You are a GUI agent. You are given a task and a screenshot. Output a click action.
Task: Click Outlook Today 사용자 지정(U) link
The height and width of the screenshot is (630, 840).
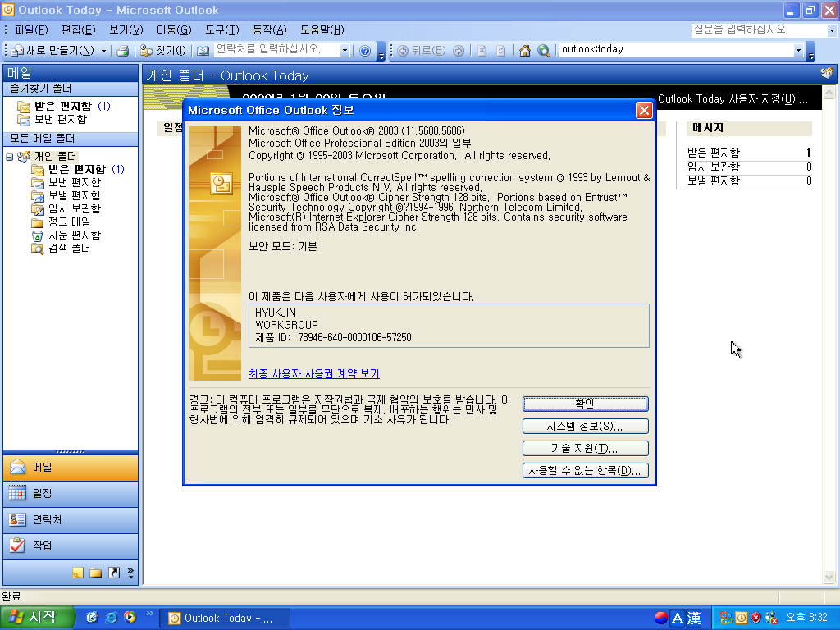733,99
